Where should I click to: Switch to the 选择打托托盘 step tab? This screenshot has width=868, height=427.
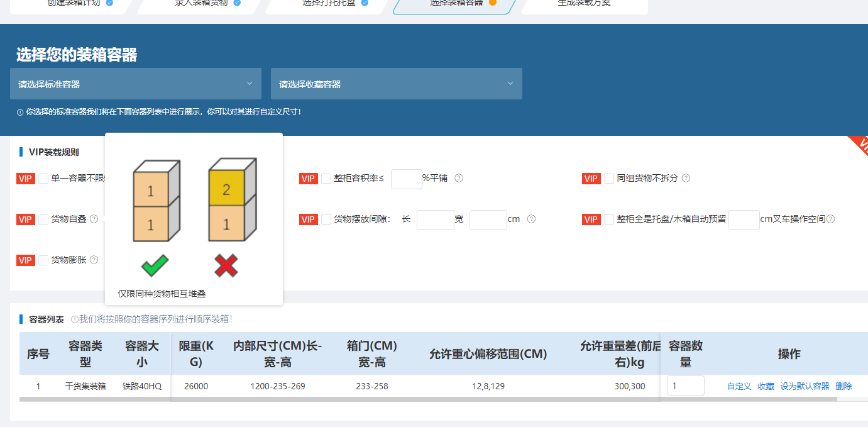[327, 3]
